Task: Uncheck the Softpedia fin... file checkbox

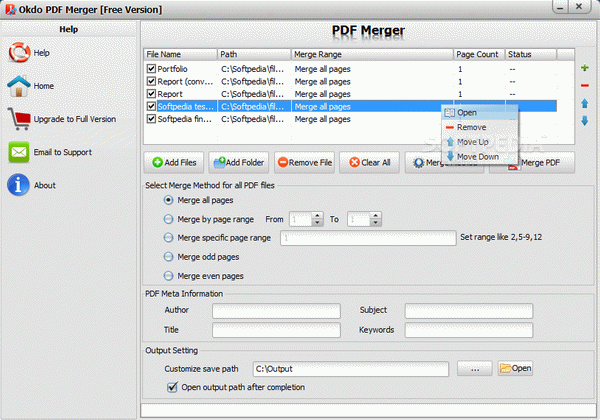Action: tap(151, 119)
